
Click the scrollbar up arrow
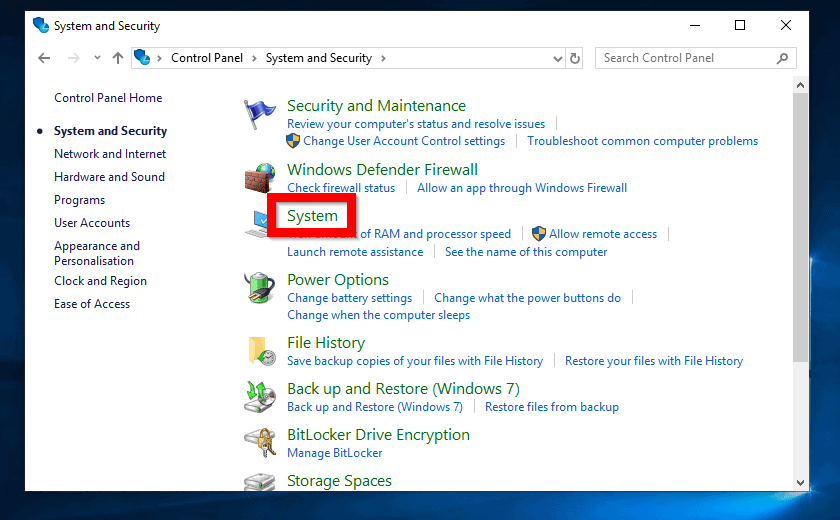pos(800,85)
